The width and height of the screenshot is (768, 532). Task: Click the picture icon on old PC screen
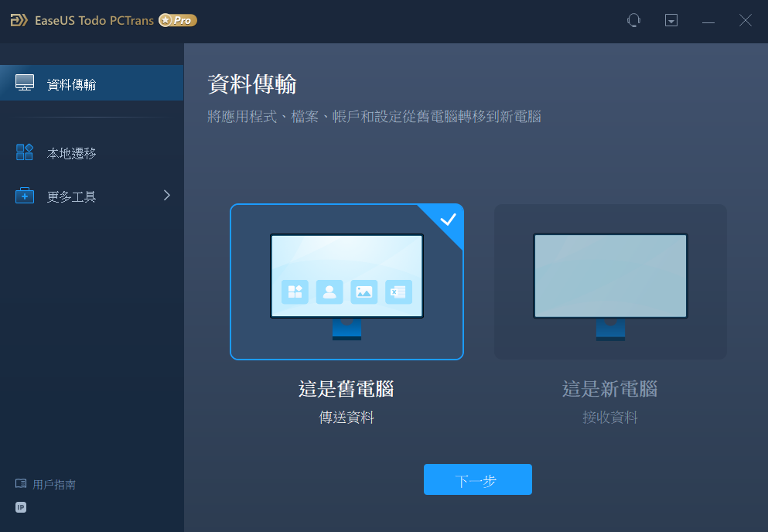coord(364,292)
